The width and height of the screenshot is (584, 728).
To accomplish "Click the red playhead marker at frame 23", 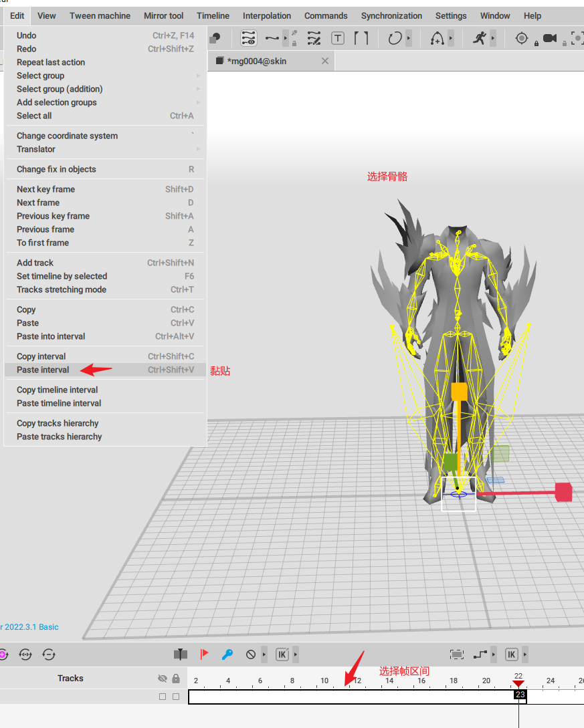I will click(518, 684).
